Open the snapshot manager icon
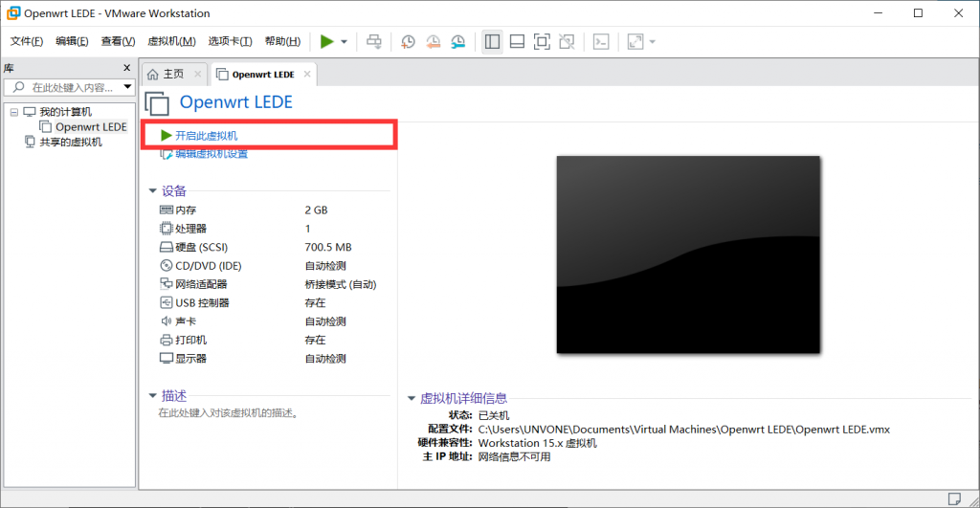Viewport: 980px width, 508px height. tap(458, 42)
